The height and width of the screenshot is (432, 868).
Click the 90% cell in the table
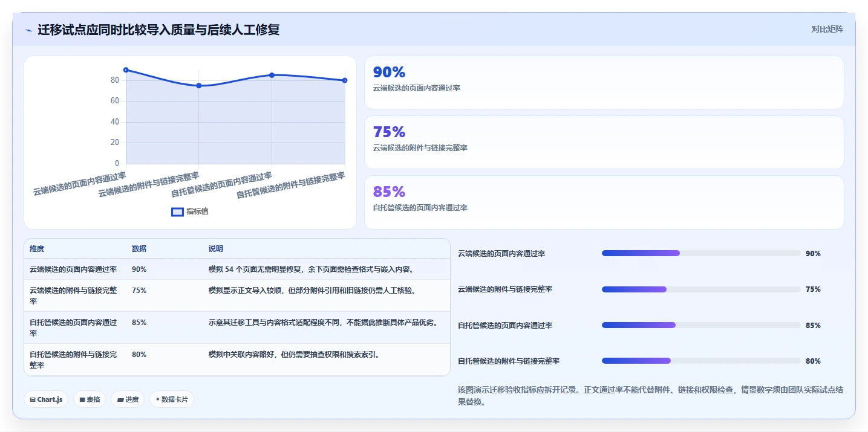pyautogui.click(x=139, y=269)
